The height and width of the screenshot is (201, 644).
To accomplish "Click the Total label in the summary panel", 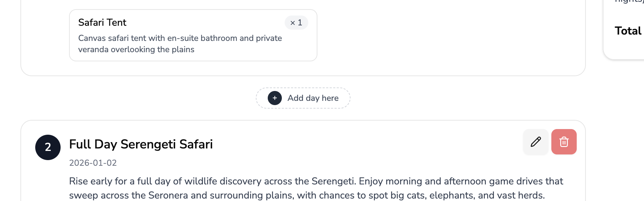I will [x=628, y=31].
